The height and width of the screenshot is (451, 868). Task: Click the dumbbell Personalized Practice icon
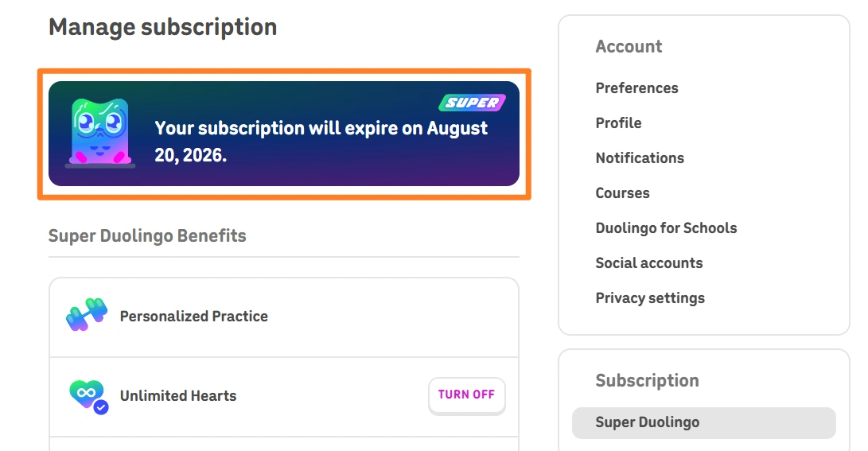tap(87, 314)
